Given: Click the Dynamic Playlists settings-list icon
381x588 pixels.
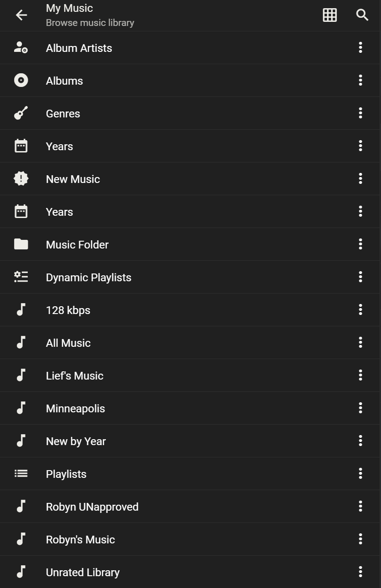Looking at the screenshot, I should (x=21, y=277).
